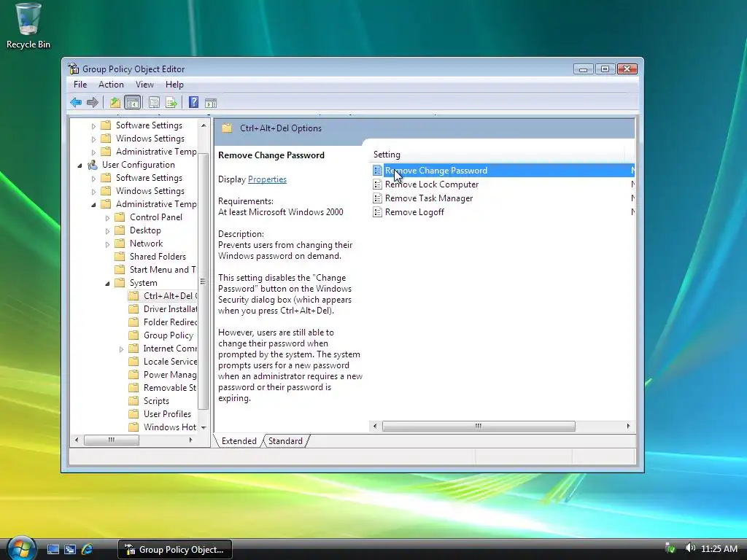Click Switch Between Windows Quick Launch icon
The width and height of the screenshot is (747, 560).
[70, 550]
